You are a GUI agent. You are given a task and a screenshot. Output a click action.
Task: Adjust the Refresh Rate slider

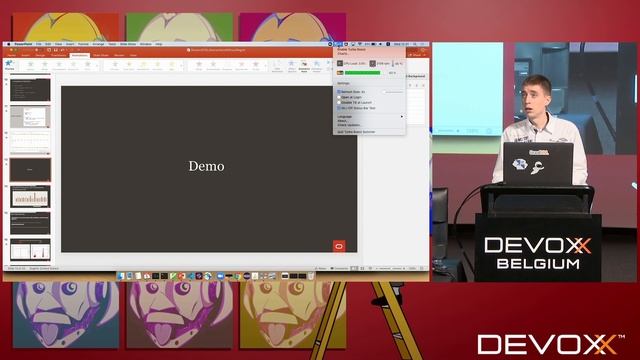pyautogui.click(x=393, y=92)
